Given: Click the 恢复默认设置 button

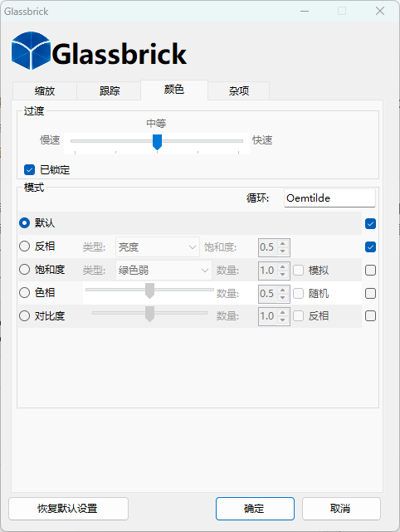Looking at the screenshot, I should pos(69,509).
